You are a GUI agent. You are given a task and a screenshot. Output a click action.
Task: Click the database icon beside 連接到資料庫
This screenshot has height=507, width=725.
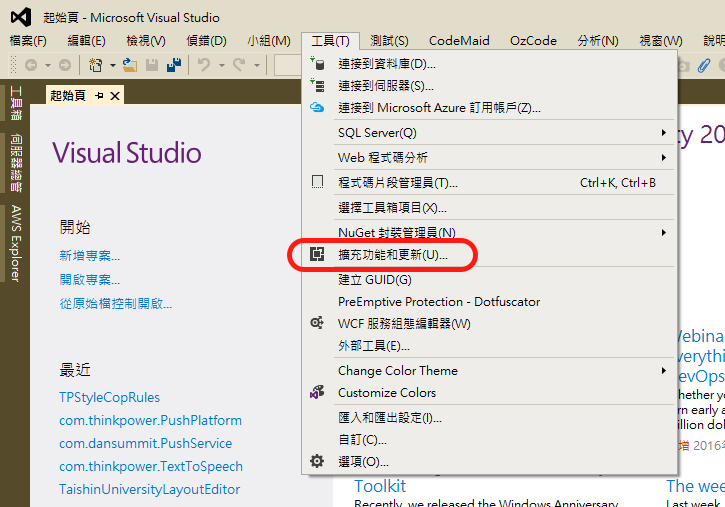[x=318, y=63]
